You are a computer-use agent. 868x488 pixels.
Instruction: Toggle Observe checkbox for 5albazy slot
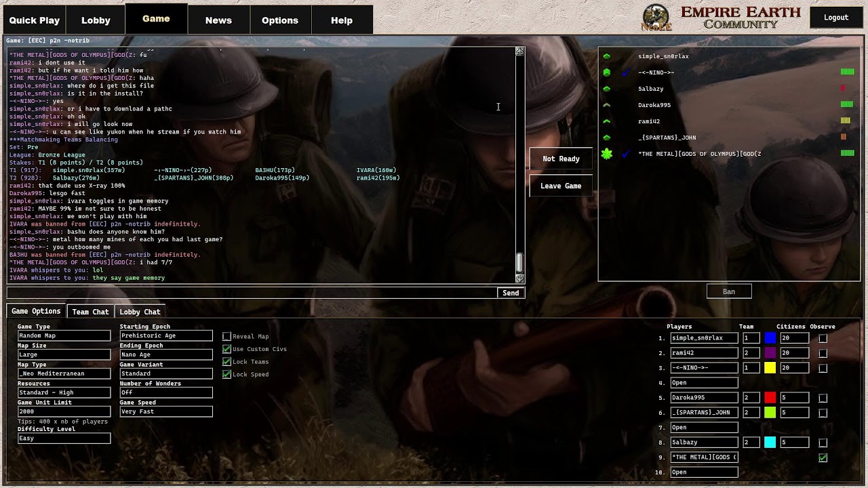823,443
